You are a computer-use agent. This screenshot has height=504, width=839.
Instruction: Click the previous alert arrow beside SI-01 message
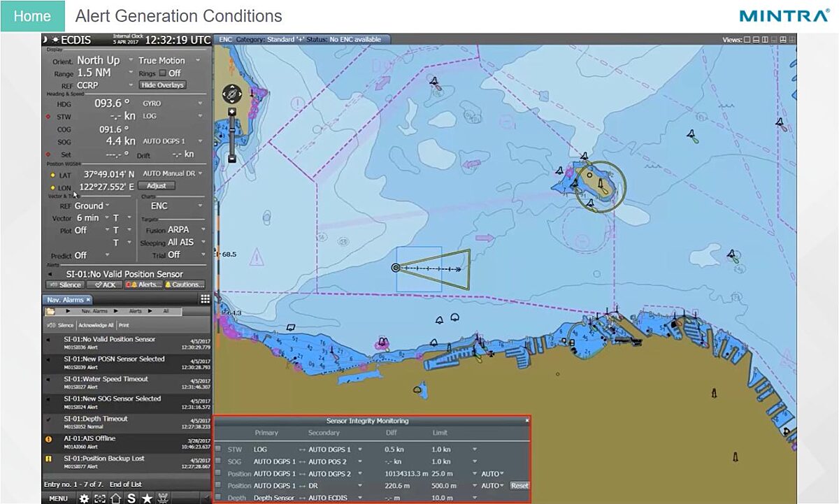(50, 274)
